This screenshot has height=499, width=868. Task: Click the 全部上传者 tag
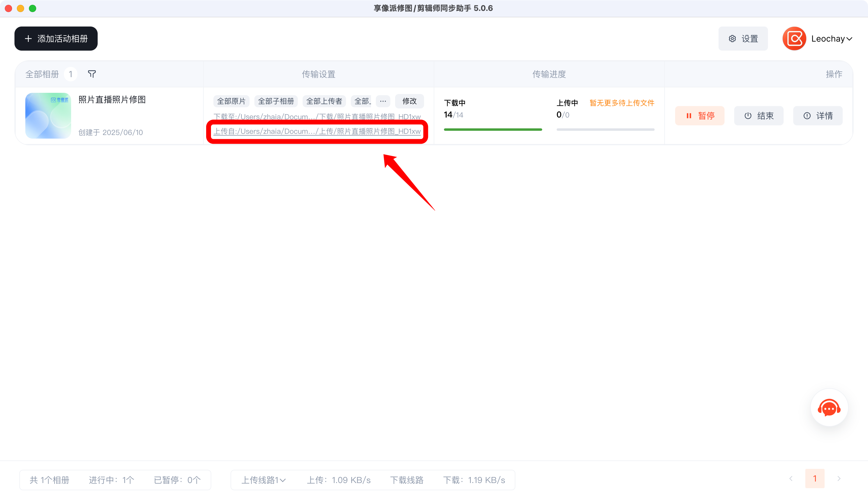(324, 101)
